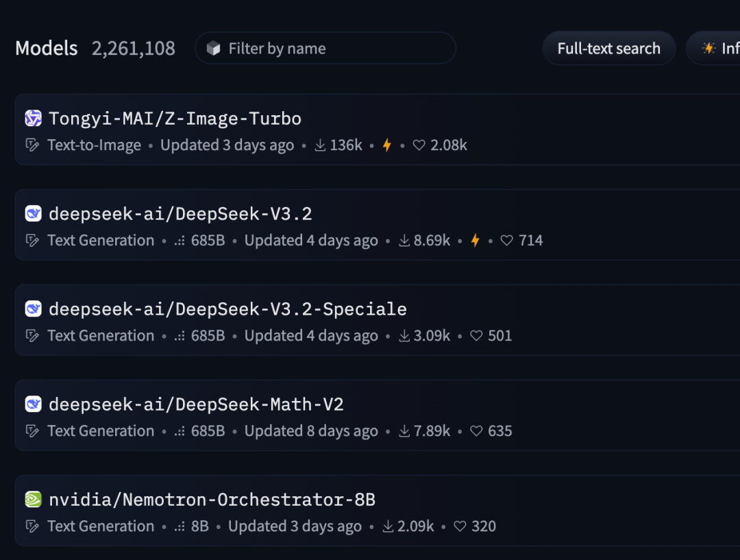740x560 pixels.
Task: Open the deepseek-ai/DeepSeek-V3.2-Speciale model link
Action: click(227, 309)
